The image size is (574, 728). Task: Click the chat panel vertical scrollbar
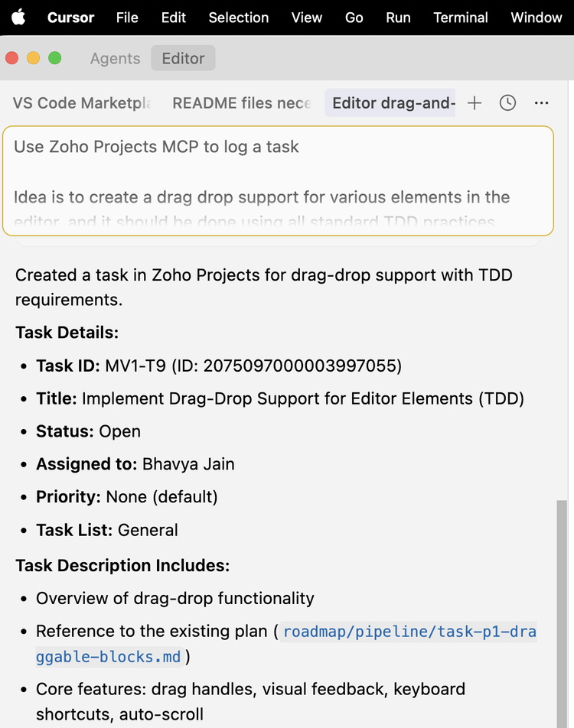tap(562, 614)
